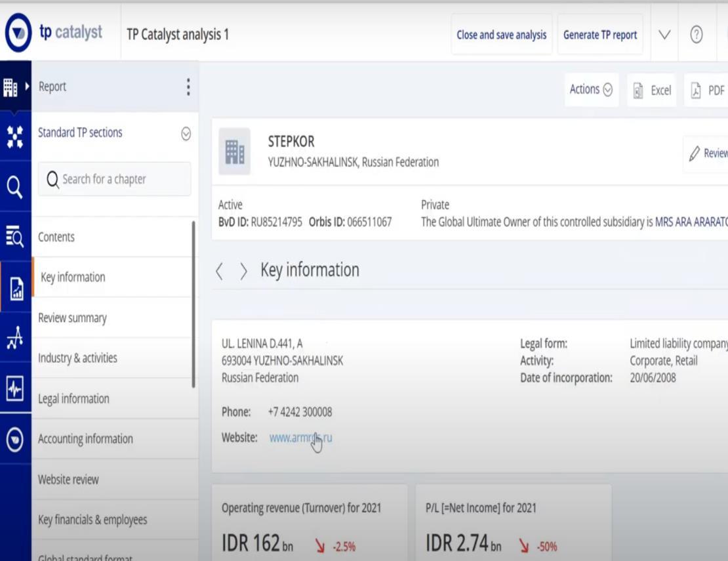The image size is (728, 561).
Task: Open the dots cluster sidebar icon
Action: (x=15, y=137)
